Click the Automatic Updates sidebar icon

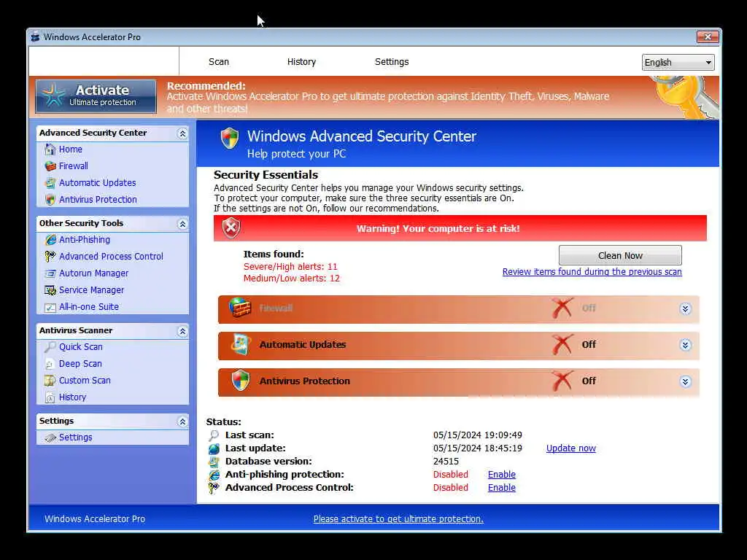click(50, 183)
